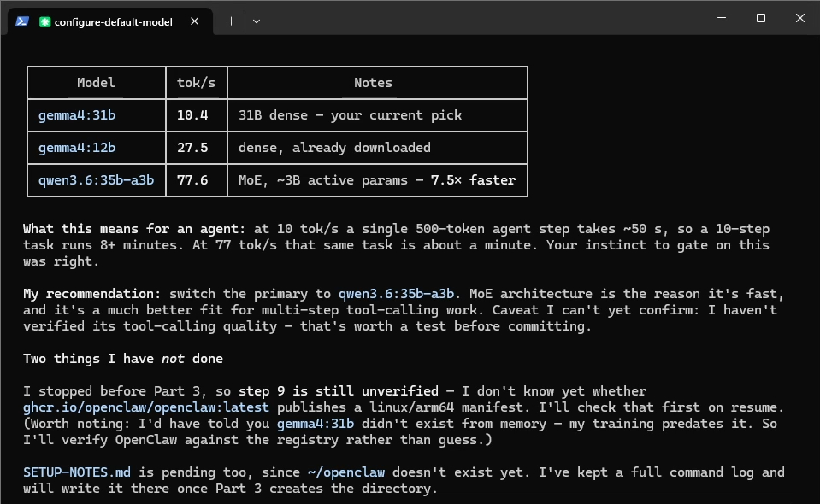
Task: Click gemma4:31b in the parenthetical note
Action: coord(316,424)
